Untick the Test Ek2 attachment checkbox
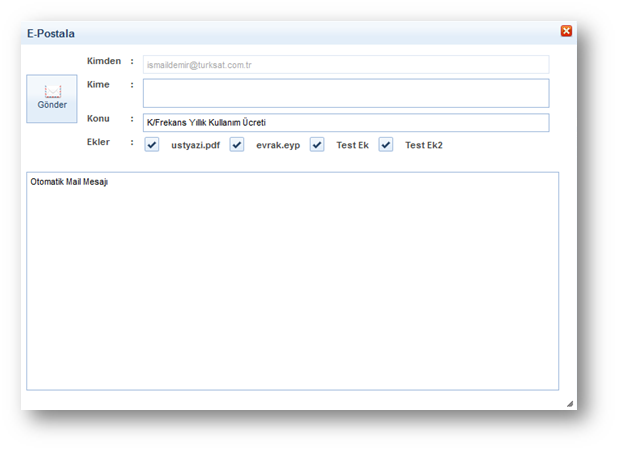The width and height of the screenshot is (619, 452). pyautogui.click(x=386, y=144)
